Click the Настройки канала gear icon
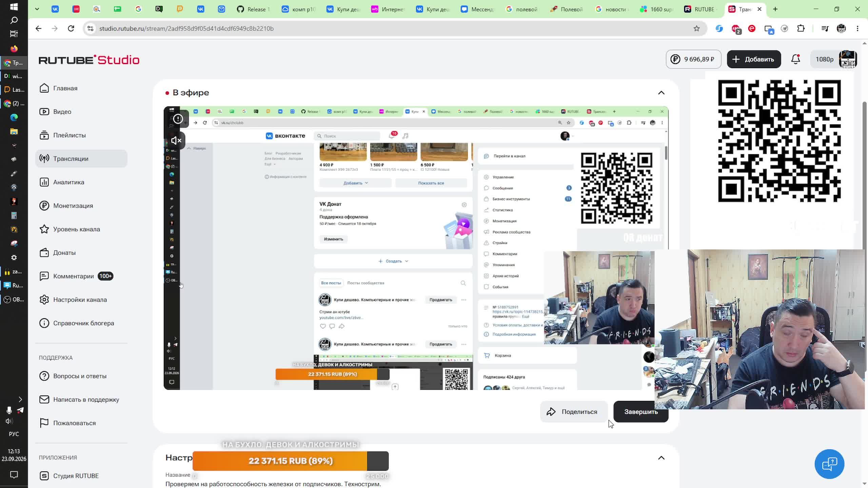The image size is (868, 488). pyautogui.click(x=44, y=300)
